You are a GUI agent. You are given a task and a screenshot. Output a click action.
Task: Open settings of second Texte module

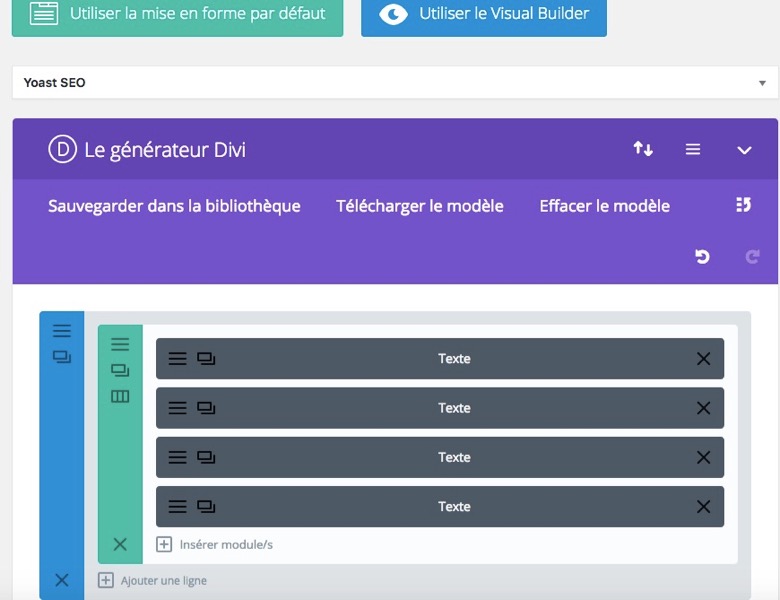coord(178,408)
